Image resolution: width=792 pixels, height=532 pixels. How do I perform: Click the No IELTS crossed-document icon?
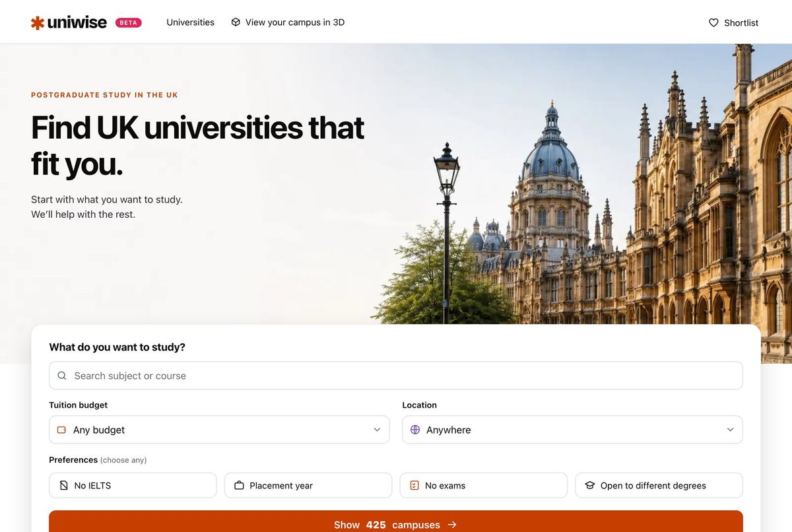(63, 485)
